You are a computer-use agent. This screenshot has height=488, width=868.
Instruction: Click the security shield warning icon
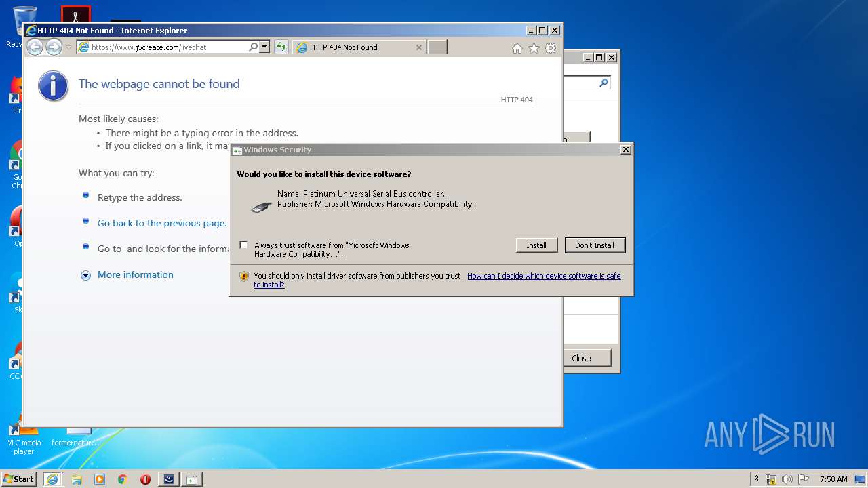pyautogui.click(x=244, y=277)
